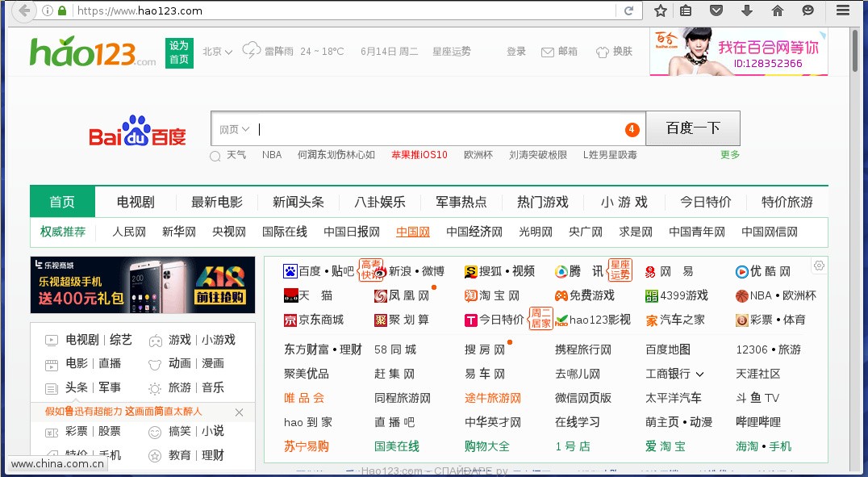Bookmark this page with the star icon
Screen dimensions: 868x477
(661, 10)
